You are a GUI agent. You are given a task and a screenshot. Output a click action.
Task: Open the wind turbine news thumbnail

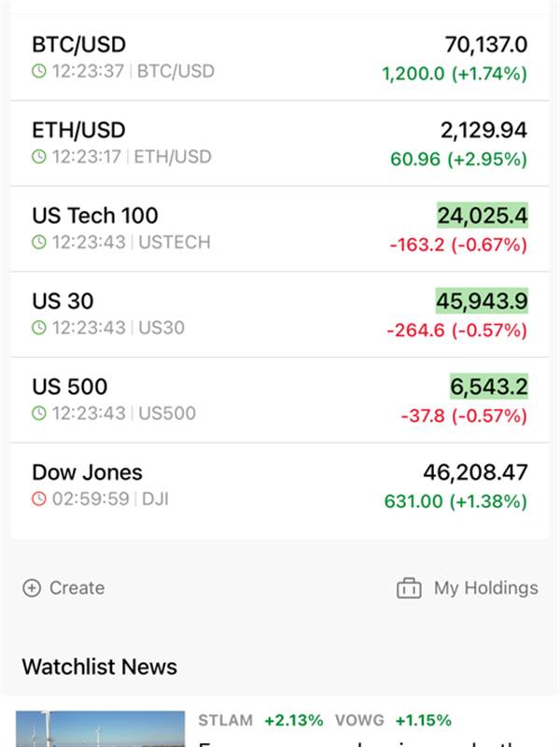click(x=100, y=728)
